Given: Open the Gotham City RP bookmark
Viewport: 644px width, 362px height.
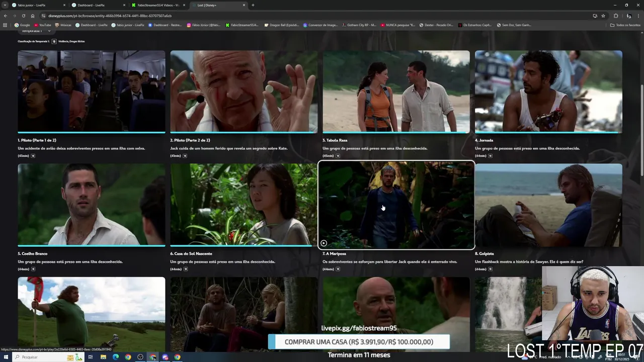Looking at the screenshot, I should [359, 25].
